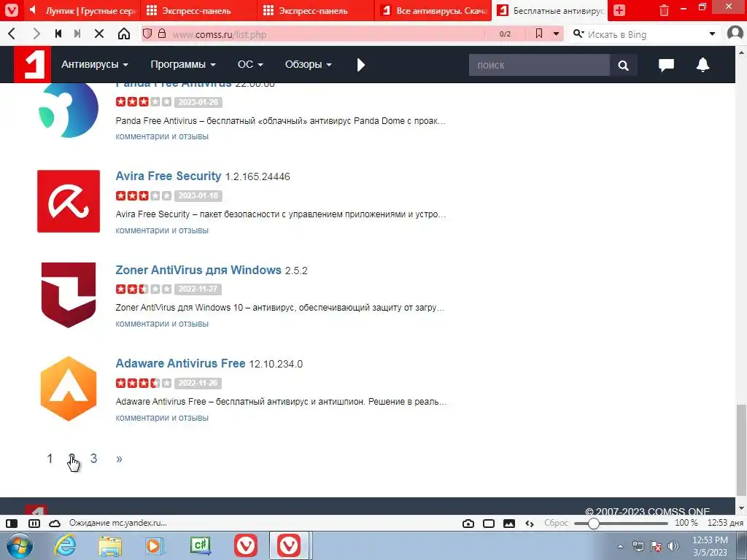
Task: Select the Бесплатные антивирусы tab
Action: (x=550, y=10)
